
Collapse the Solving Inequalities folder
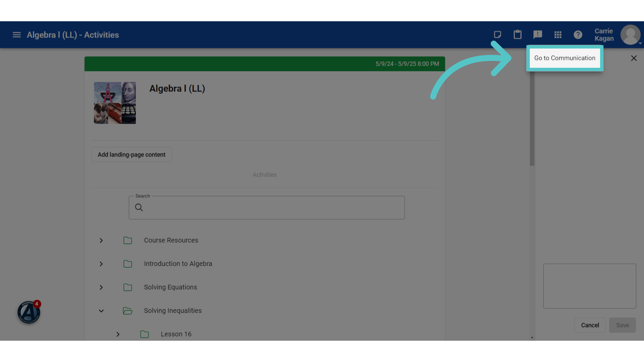click(x=101, y=311)
